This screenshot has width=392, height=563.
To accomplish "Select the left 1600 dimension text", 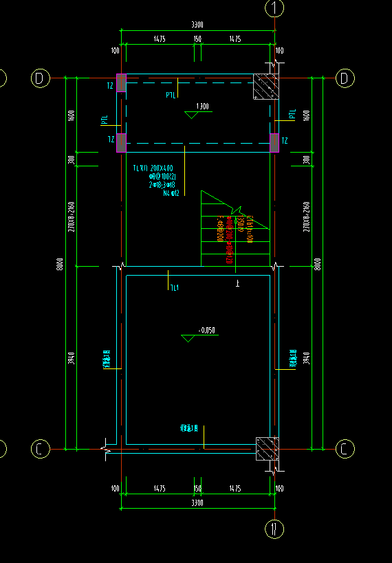I will pyautogui.click(x=71, y=115).
